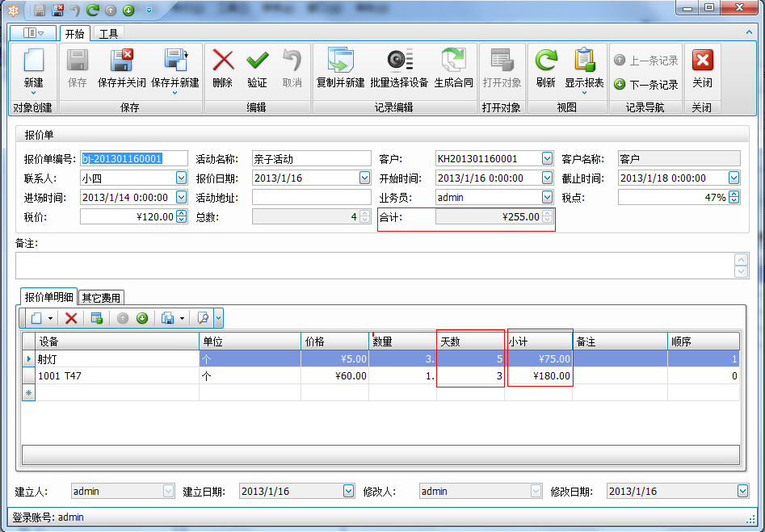Expand the 业务员 (Salesperson) dropdown
Screen dimensions: 765x532
click(x=548, y=197)
